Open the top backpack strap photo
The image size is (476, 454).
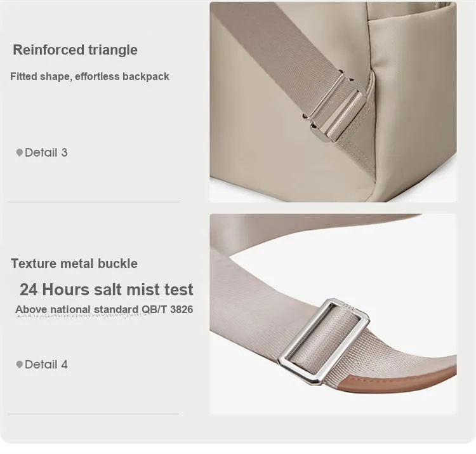(x=333, y=102)
